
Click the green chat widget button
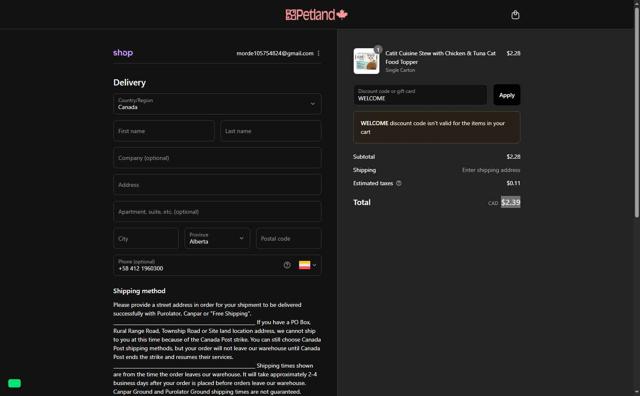tap(14, 383)
